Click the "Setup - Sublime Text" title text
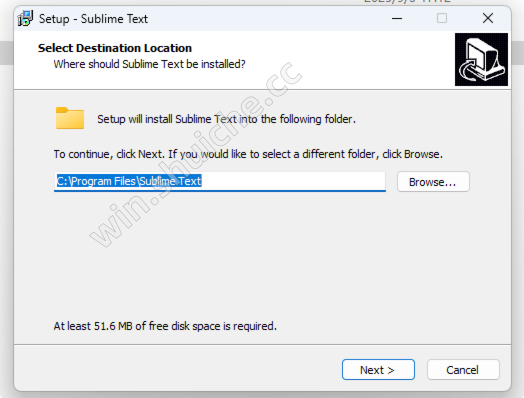Image resolution: width=524 pixels, height=398 pixels. coord(93,19)
